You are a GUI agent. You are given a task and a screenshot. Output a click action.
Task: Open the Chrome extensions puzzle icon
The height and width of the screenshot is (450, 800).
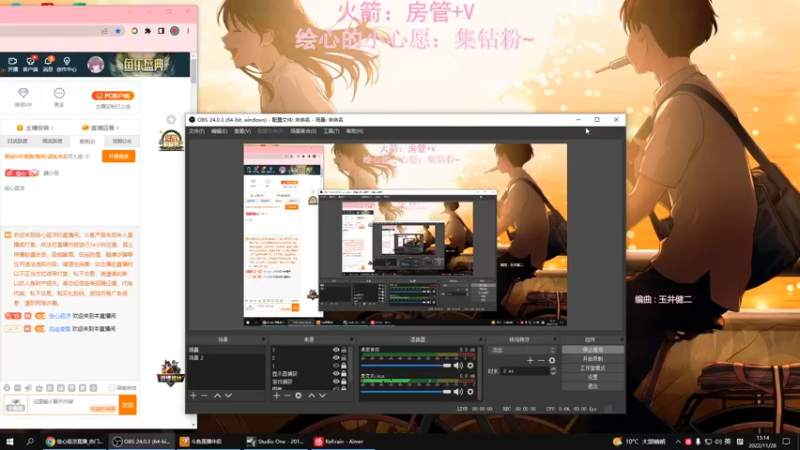click(147, 31)
